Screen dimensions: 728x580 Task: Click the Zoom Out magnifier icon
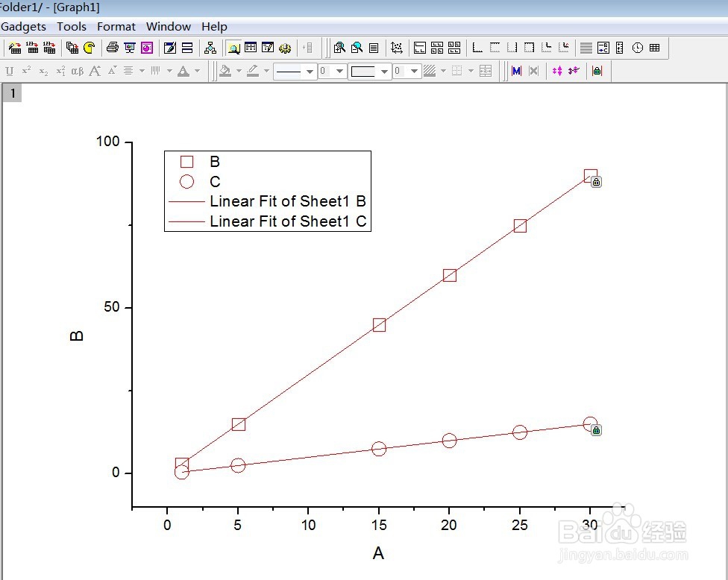pyautogui.click(x=357, y=47)
